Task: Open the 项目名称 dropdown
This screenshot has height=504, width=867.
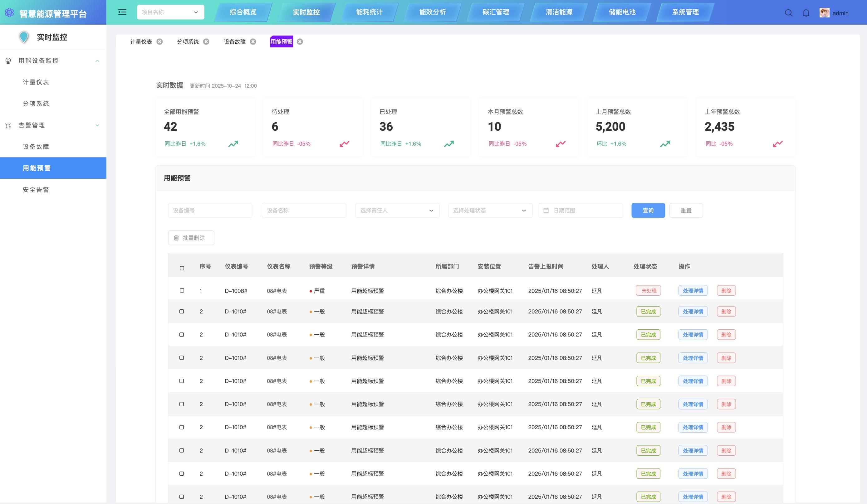Action: click(170, 12)
